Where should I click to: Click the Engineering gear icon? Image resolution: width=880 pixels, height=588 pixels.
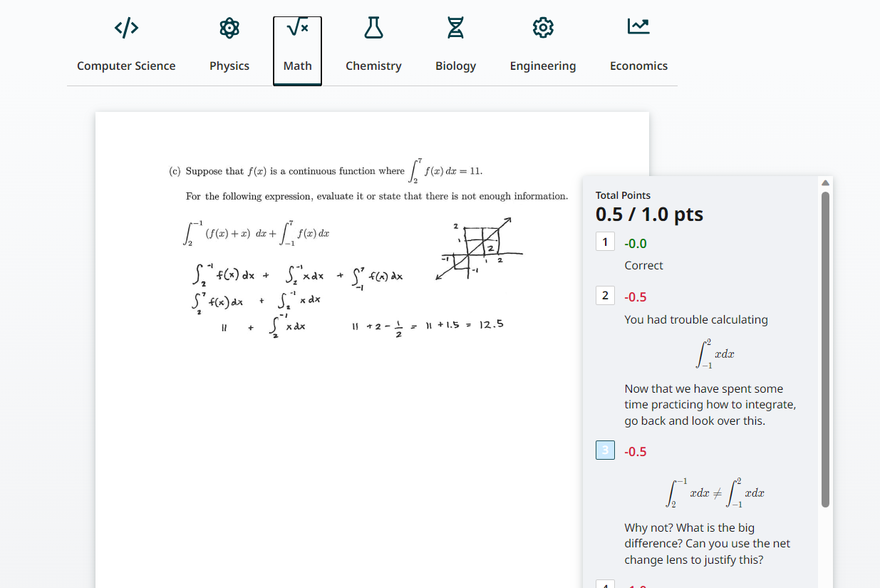[x=542, y=28]
